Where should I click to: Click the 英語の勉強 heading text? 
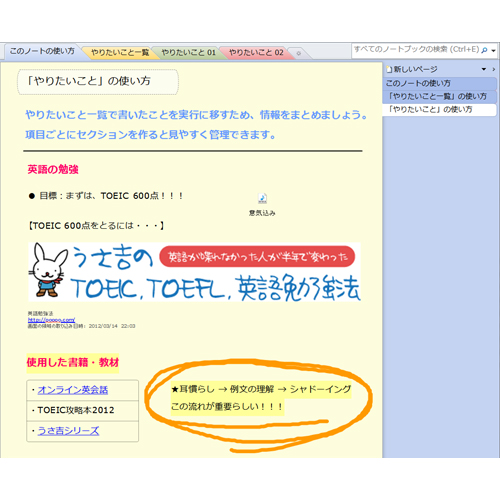(x=53, y=169)
